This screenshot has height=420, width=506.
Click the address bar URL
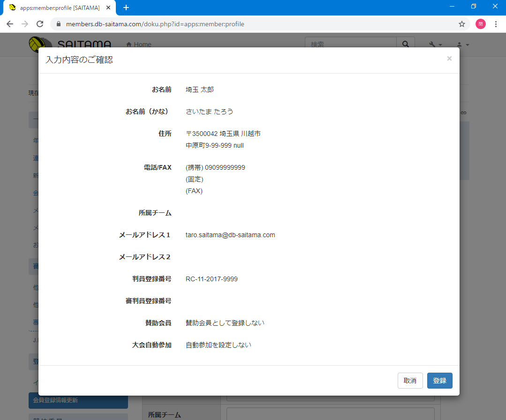pos(155,24)
